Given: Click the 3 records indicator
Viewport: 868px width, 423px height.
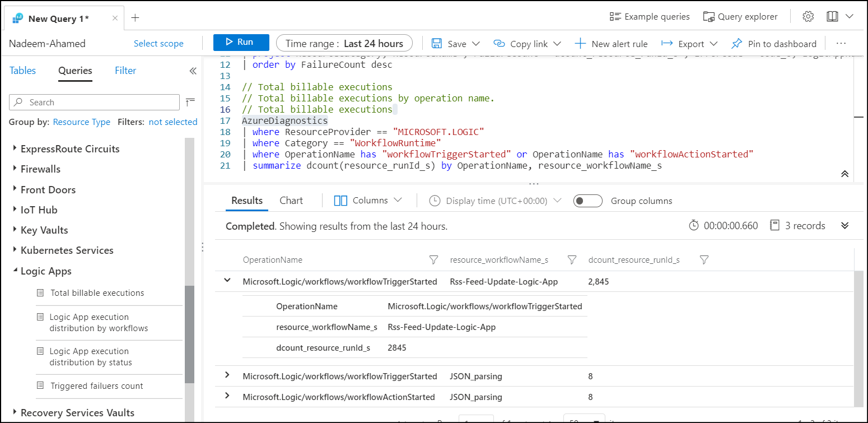Looking at the screenshot, I should pyautogui.click(x=798, y=226).
